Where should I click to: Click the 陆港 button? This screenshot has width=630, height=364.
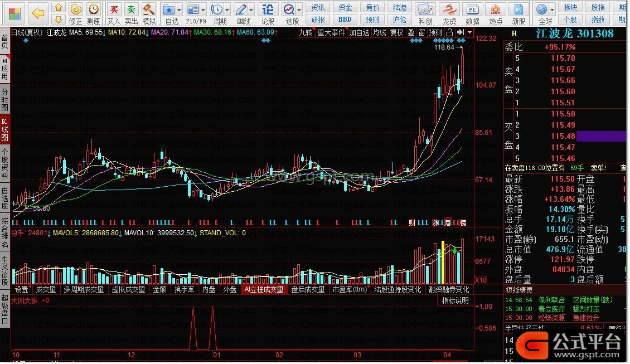click(x=400, y=7)
